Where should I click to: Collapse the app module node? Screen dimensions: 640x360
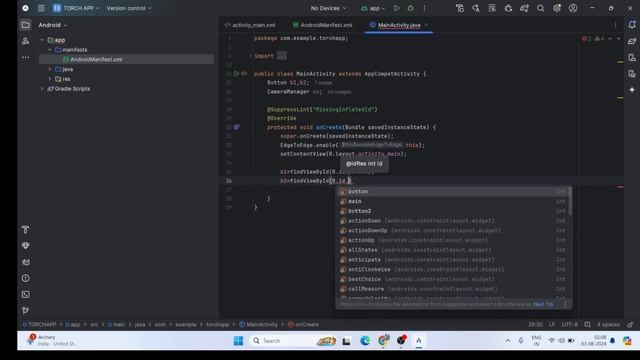[42, 40]
